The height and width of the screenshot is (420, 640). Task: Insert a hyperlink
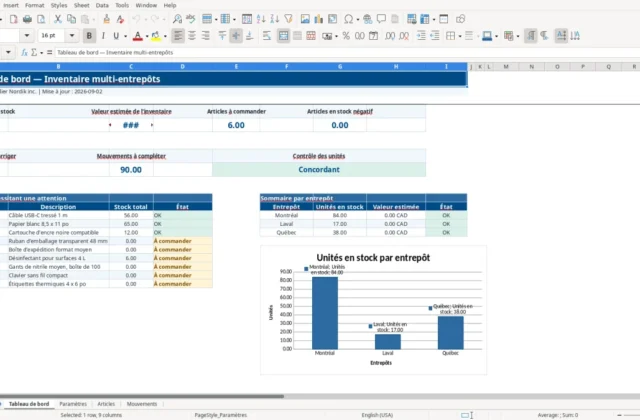click(x=367, y=19)
